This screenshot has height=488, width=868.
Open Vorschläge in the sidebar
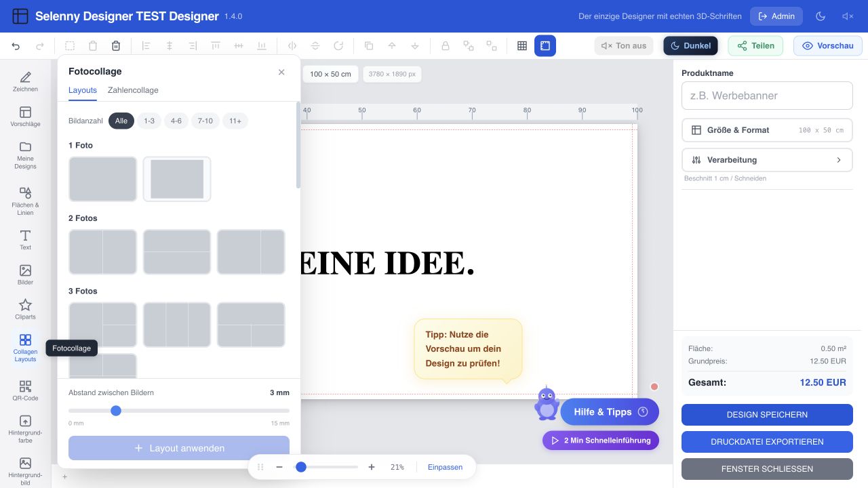coord(25,117)
